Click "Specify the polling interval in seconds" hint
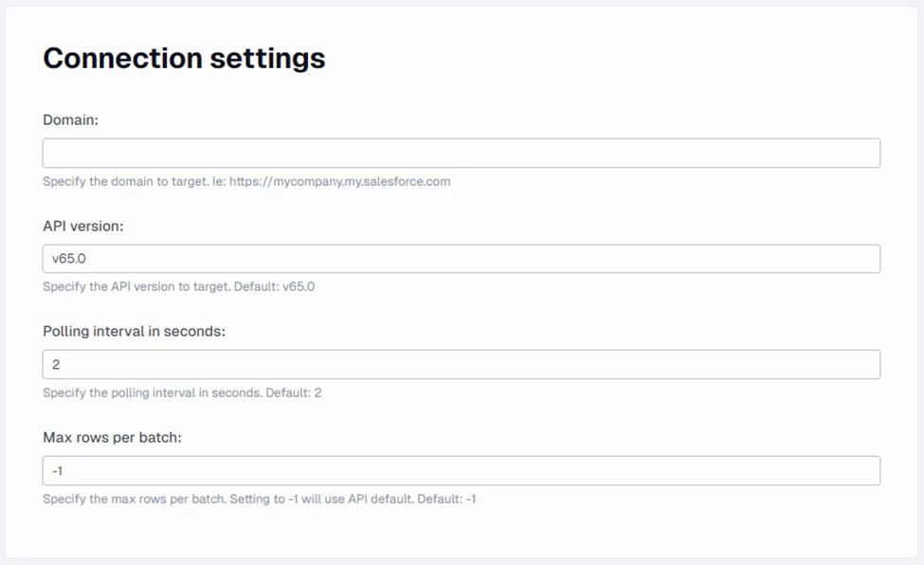 152,392
